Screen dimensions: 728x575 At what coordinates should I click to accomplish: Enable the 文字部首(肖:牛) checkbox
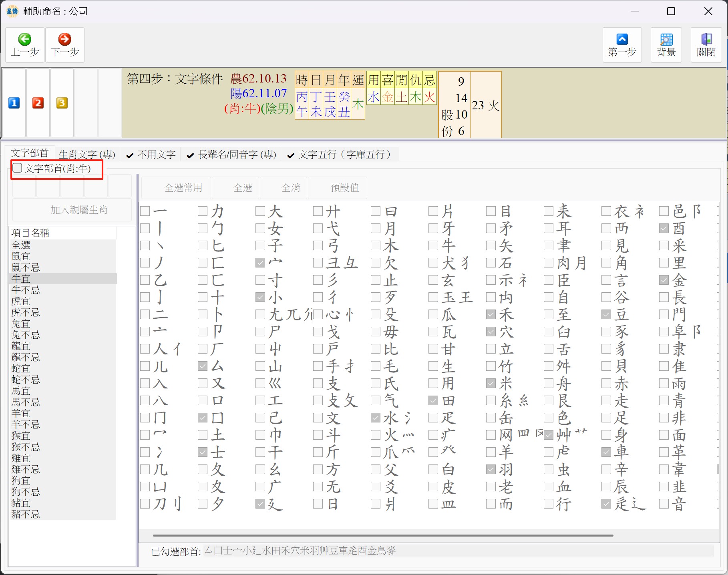(18, 168)
